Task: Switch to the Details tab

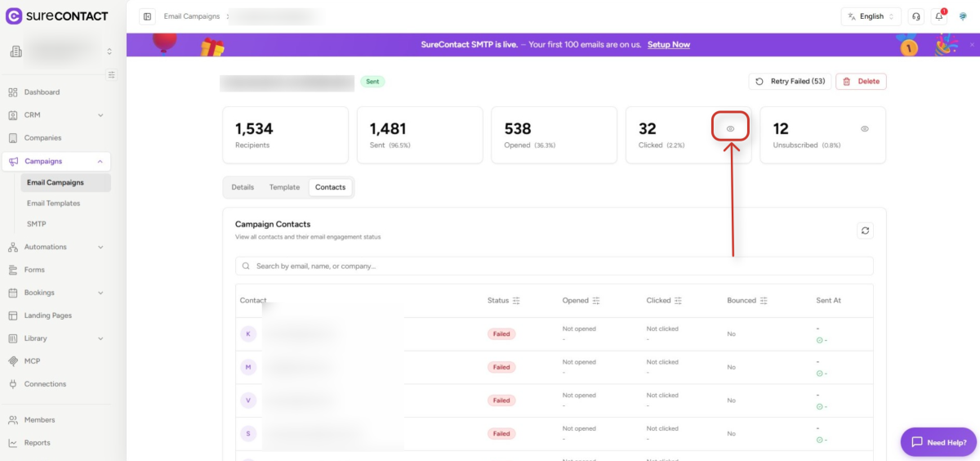Action: (x=243, y=187)
